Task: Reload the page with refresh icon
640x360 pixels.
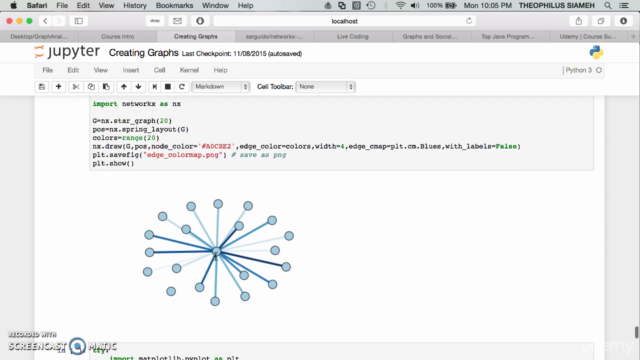Action: [469, 21]
